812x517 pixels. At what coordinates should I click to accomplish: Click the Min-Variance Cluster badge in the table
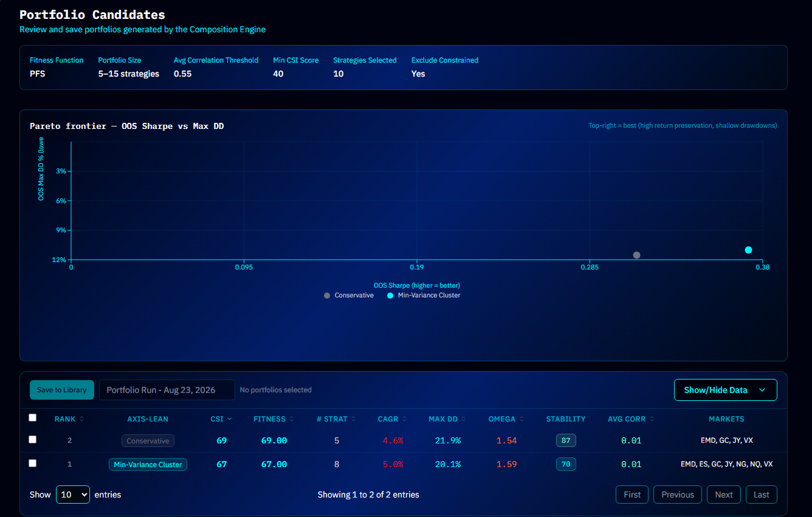(148, 464)
